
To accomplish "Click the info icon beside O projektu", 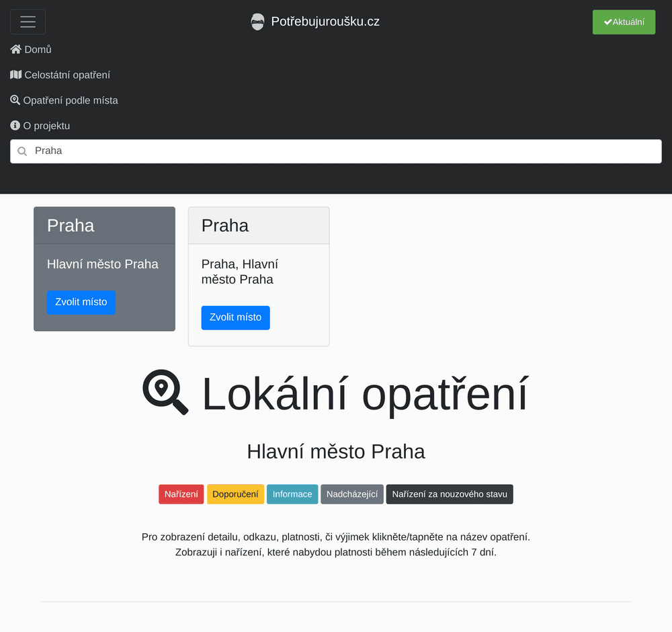I will tap(15, 126).
